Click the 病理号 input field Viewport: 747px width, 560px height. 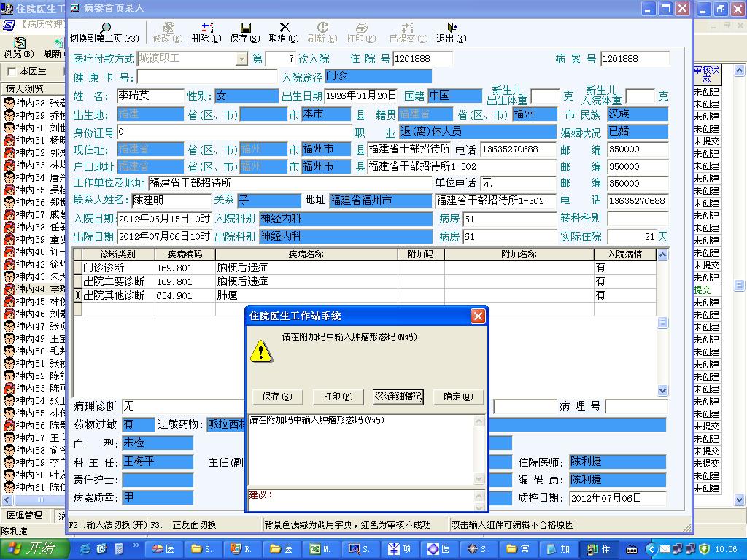coord(636,407)
